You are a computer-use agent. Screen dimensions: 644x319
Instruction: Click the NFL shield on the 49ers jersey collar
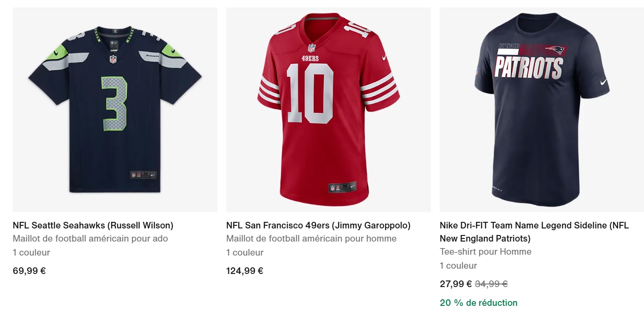click(x=311, y=48)
